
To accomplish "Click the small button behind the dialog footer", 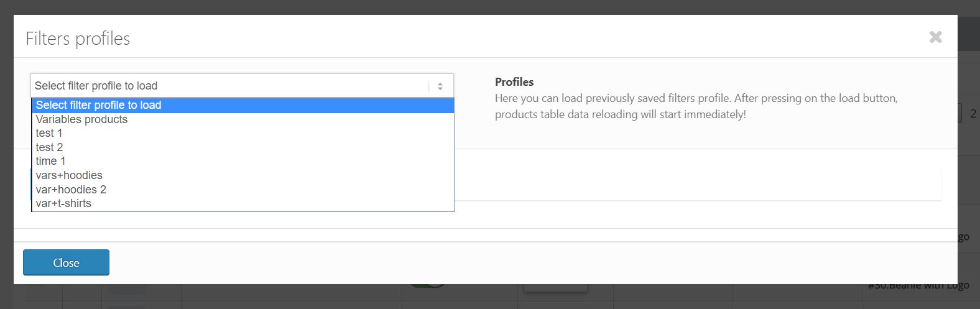I will (x=555, y=287).
